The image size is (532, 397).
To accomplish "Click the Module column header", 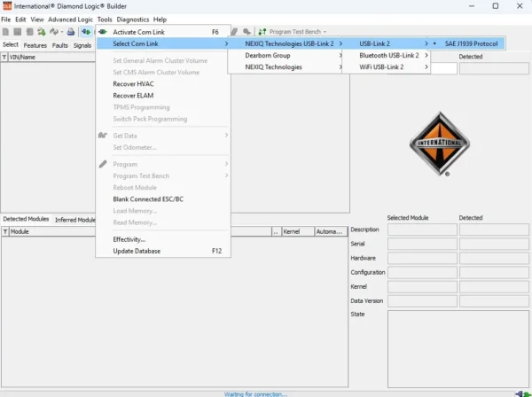I will tap(52, 231).
